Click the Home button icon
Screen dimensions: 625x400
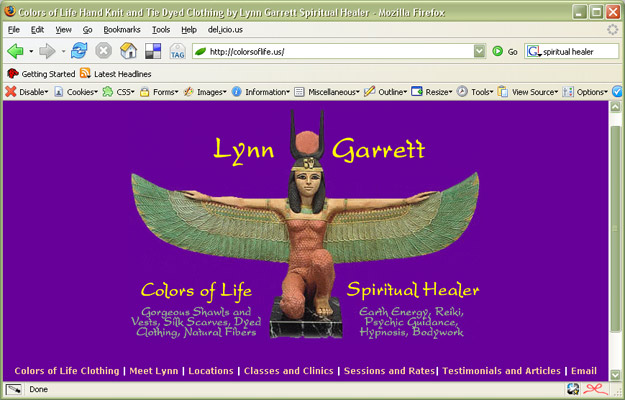point(128,51)
